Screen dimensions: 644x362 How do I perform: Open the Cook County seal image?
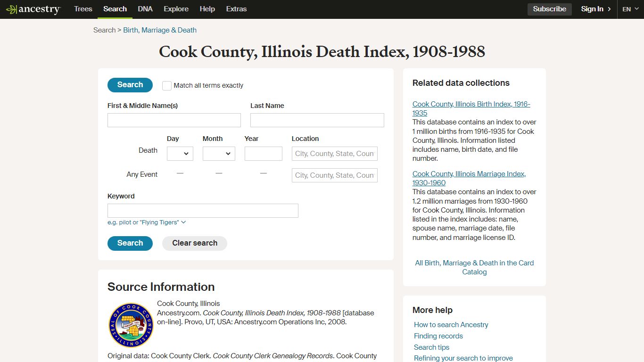131,325
